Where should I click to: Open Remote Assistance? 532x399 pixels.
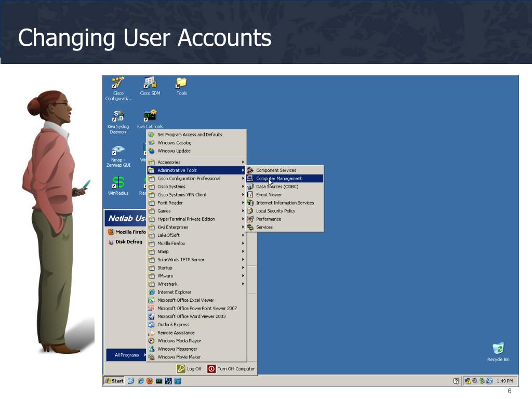(196, 333)
